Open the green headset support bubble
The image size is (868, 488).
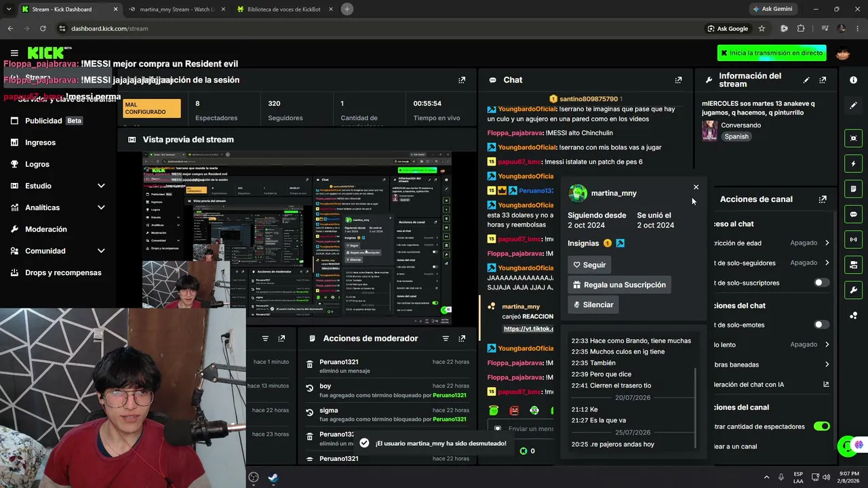click(x=845, y=445)
